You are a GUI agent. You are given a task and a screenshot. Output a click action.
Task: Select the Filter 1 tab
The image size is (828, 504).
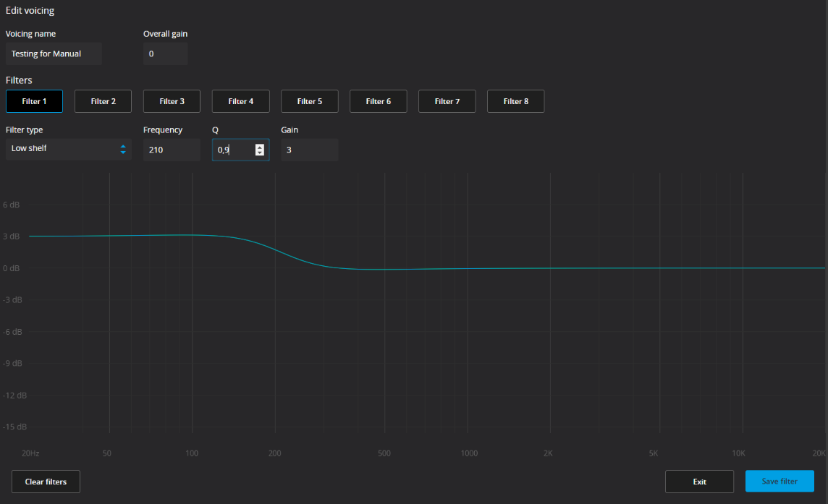(x=34, y=101)
